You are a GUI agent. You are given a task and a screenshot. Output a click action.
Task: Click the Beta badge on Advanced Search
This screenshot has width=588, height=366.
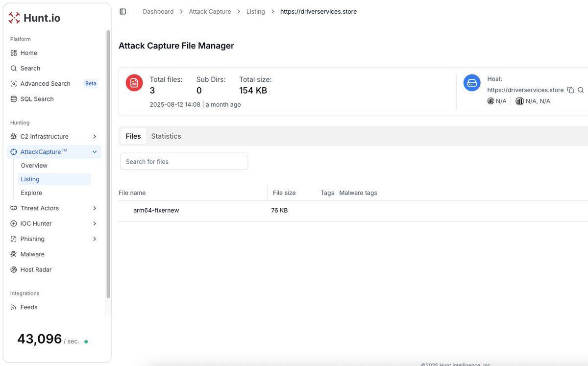tap(91, 84)
